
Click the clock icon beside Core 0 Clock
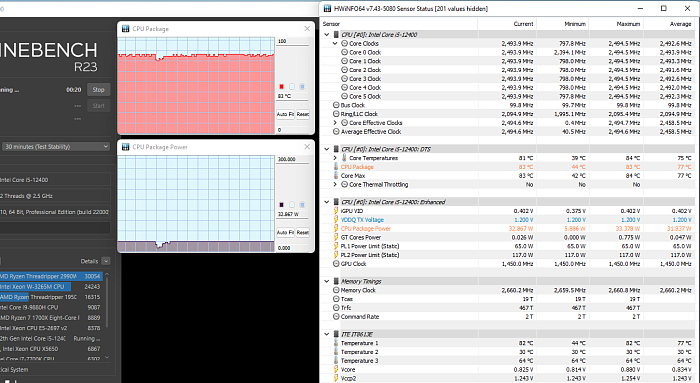click(x=344, y=52)
